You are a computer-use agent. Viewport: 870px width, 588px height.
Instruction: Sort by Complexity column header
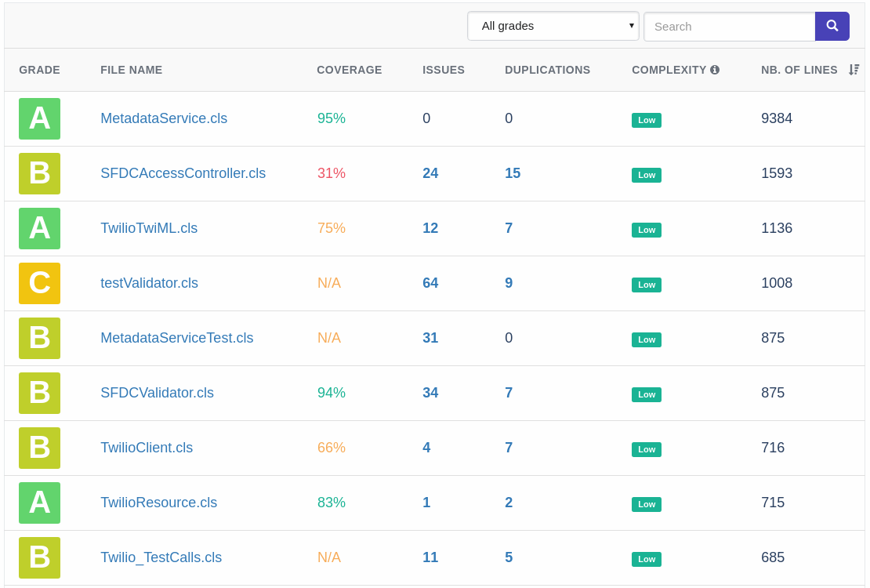[x=669, y=70]
